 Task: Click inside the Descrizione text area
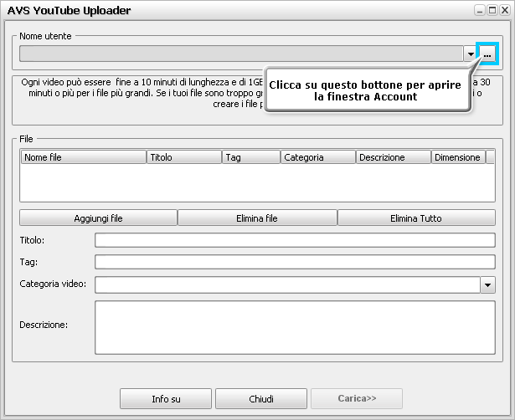[295, 327]
